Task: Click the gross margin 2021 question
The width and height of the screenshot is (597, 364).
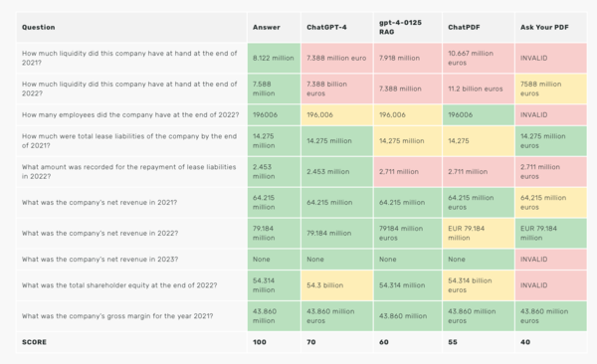Action: point(117,316)
